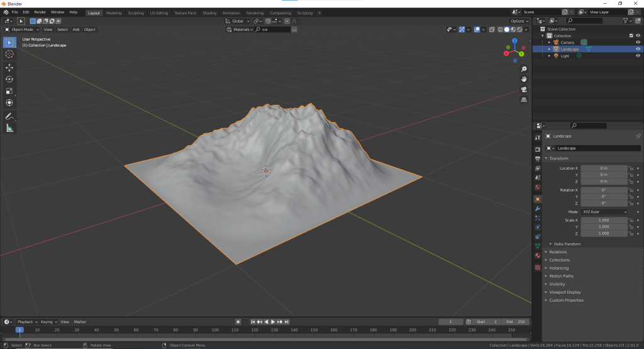This screenshot has width=644, height=349.
Task: Switch to rendered viewport shading
Action: click(x=519, y=30)
